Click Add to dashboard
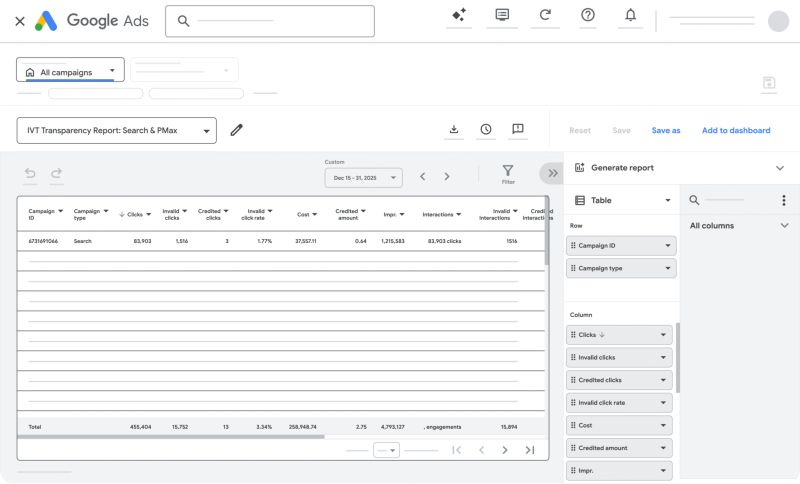The image size is (800, 484). (x=736, y=131)
